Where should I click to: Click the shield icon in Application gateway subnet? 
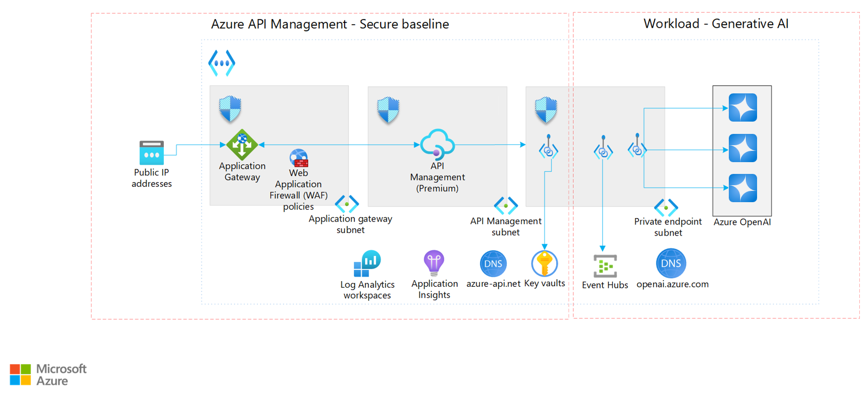[230, 108]
